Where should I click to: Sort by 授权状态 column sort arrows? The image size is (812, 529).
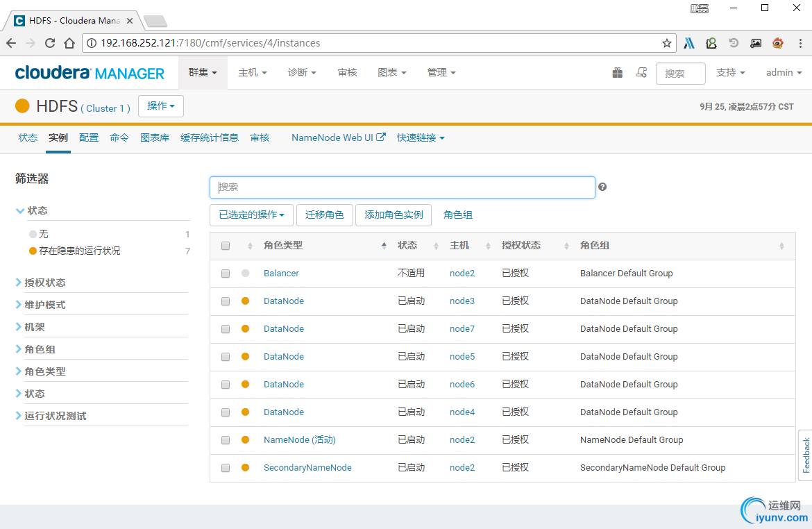[x=566, y=246]
